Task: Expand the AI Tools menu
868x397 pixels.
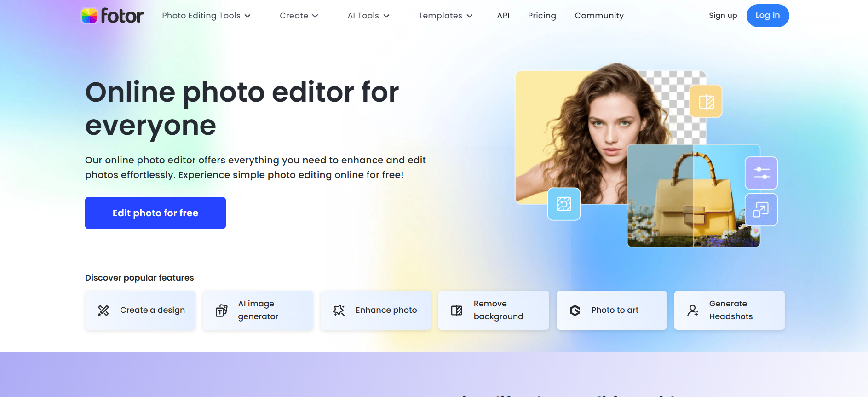Action: (368, 16)
